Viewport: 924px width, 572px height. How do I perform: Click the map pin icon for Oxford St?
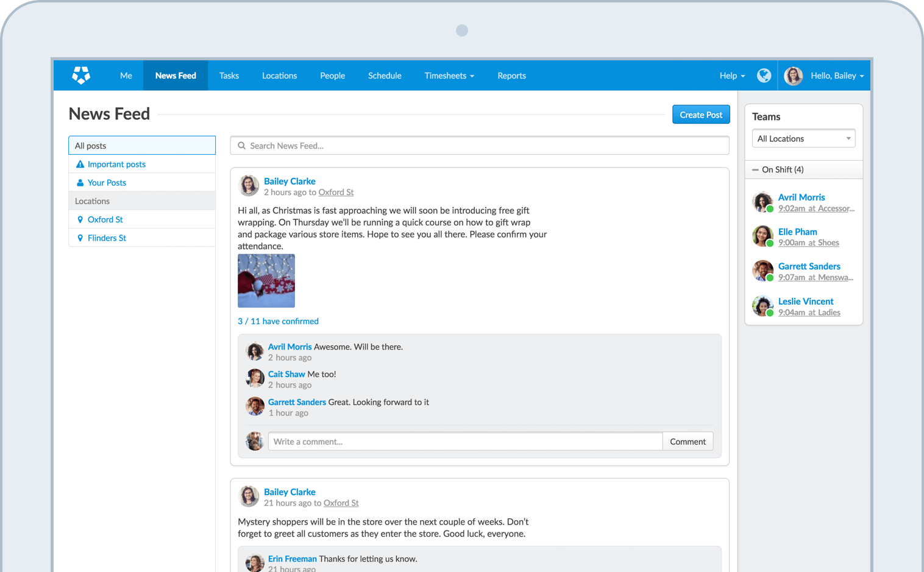point(80,220)
